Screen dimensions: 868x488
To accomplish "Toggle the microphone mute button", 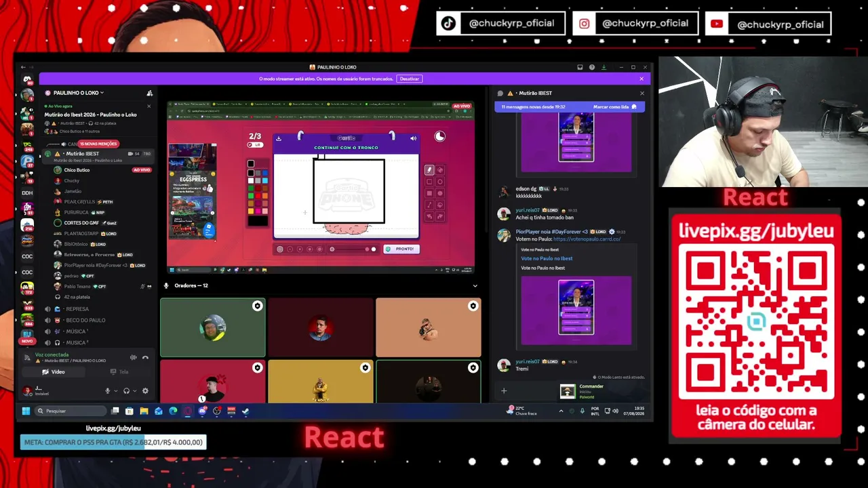I will point(107,391).
